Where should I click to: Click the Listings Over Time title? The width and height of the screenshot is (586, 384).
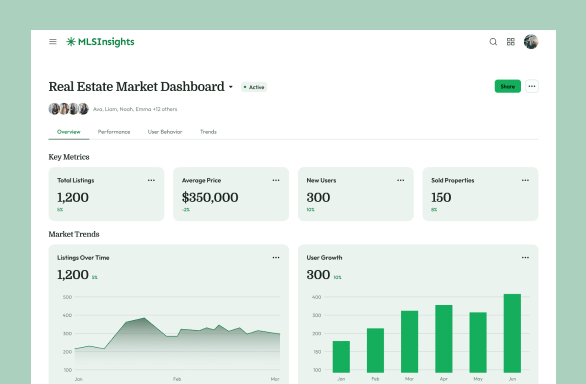pos(83,258)
